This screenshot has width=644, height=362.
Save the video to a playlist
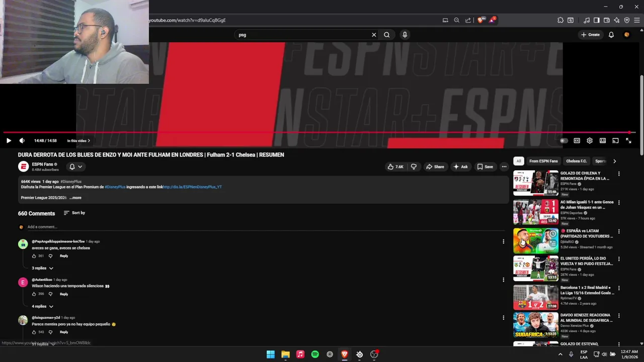(x=485, y=167)
